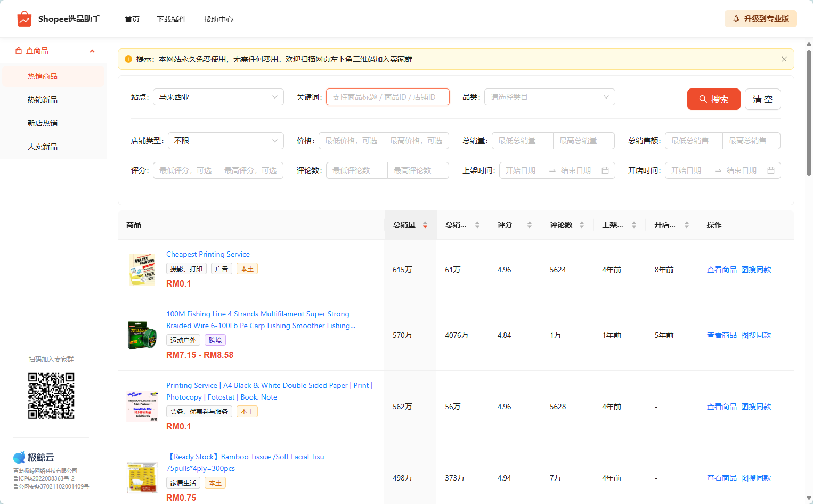Screen dimensions: 813x504
Task: Click the 最低总销售额 minimum revenue field
Action: pyautogui.click(x=694, y=141)
